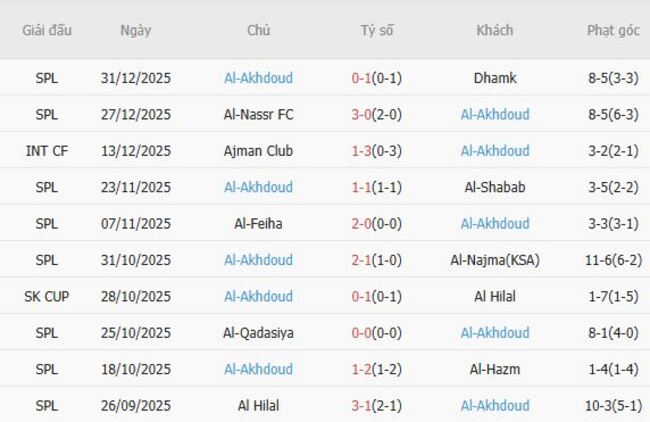Screen dimensions: 650x422
Task: Open Al-Akhdoud link in 27/12/2025 match
Action: pos(495,114)
